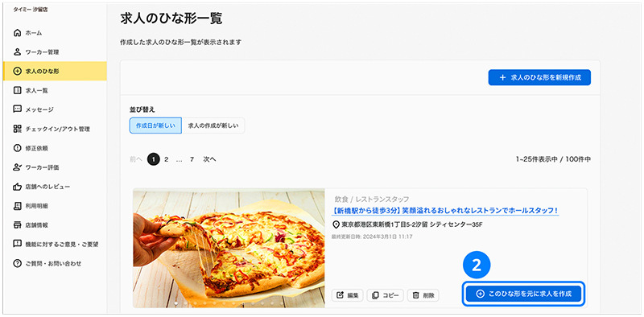Click the QR code check-in icon
This screenshot has height=317, width=644.
17,129
